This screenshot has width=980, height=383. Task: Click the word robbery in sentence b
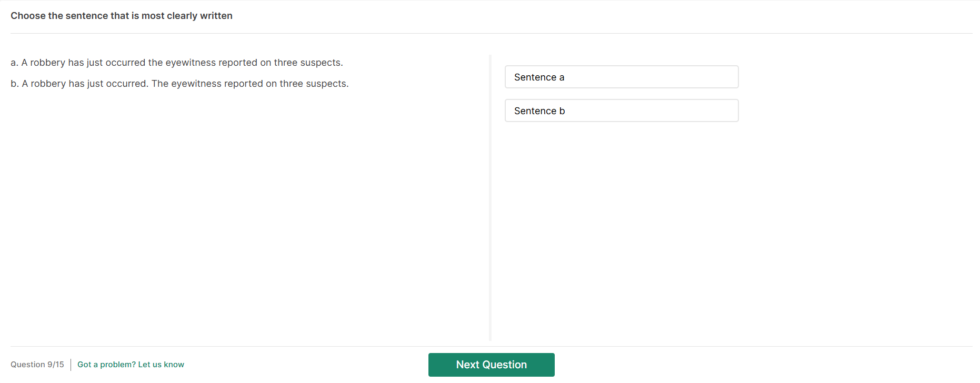(48, 84)
